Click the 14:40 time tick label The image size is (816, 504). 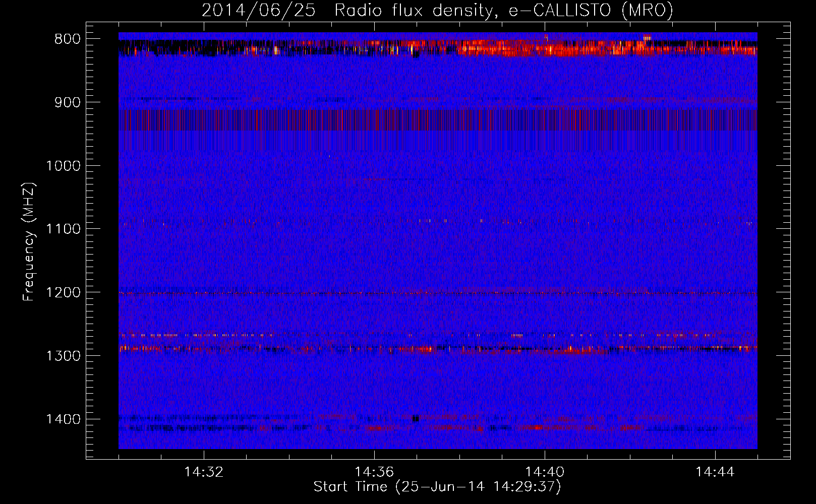[x=545, y=472]
